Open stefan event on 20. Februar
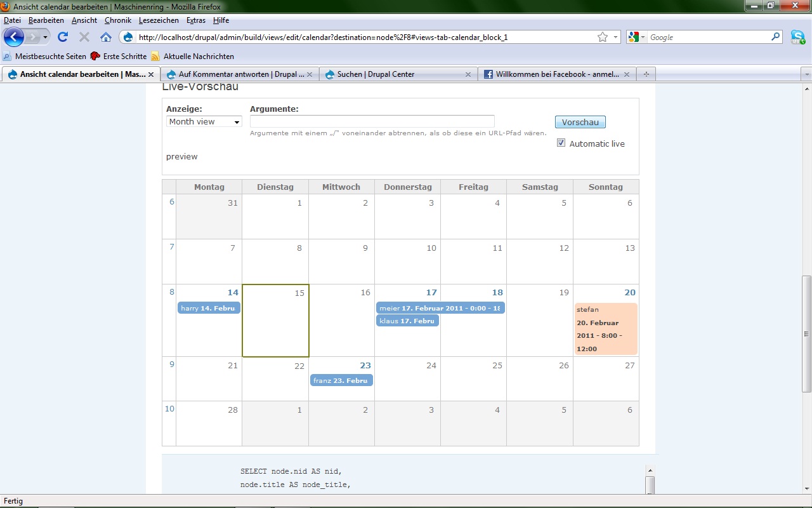Viewport: 812px width, 508px height. pos(605,329)
